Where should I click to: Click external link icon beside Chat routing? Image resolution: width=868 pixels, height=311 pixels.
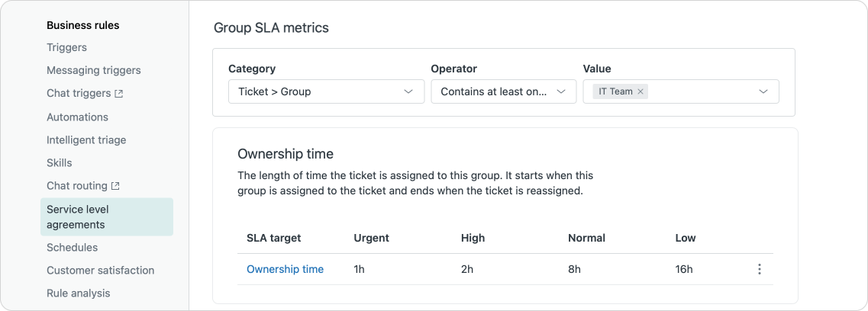pyautogui.click(x=115, y=186)
